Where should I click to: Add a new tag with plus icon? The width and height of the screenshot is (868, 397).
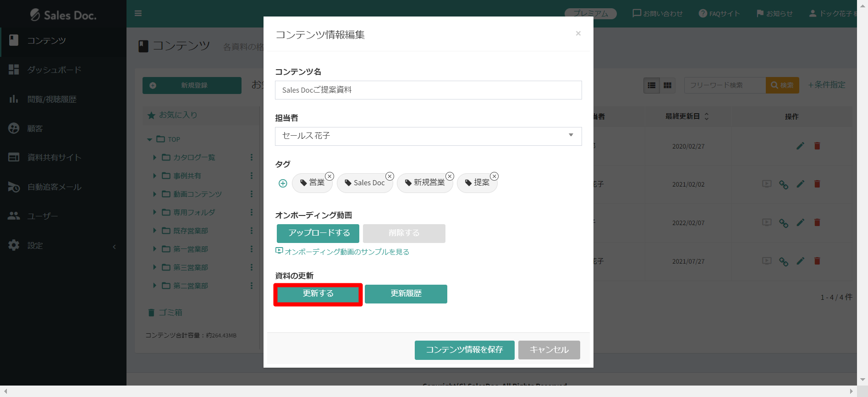coord(283,183)
